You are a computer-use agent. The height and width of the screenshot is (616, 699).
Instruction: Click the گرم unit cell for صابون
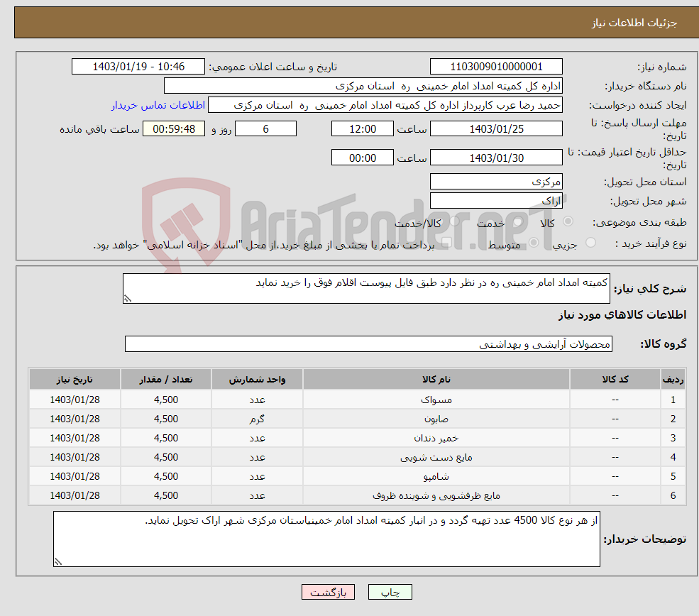257,419
